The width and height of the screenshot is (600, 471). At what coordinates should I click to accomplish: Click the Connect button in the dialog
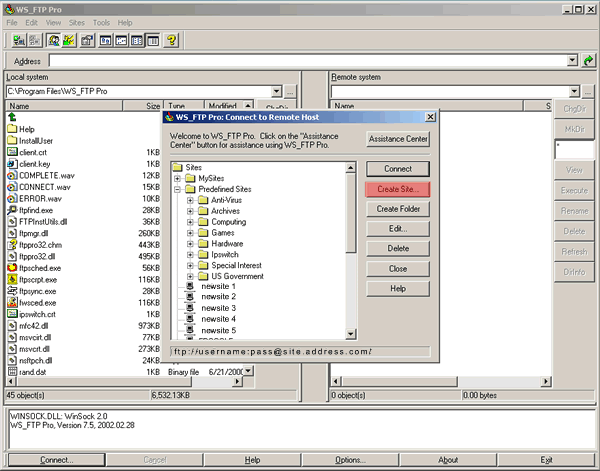[x=398, y=169]
